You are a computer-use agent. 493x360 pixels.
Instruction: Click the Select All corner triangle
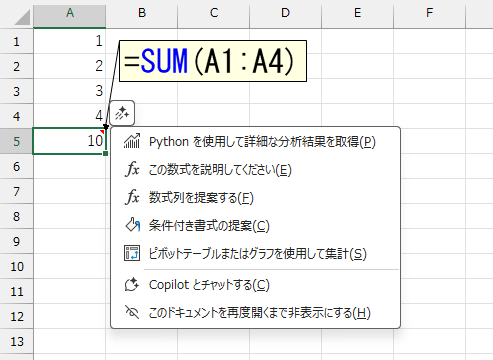[x=21, y=17]
